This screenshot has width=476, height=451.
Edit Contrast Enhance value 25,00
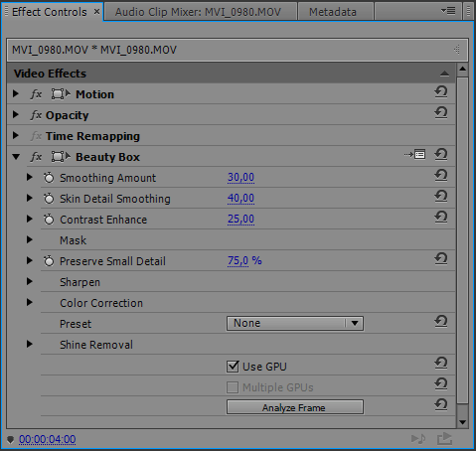(240, 220)
